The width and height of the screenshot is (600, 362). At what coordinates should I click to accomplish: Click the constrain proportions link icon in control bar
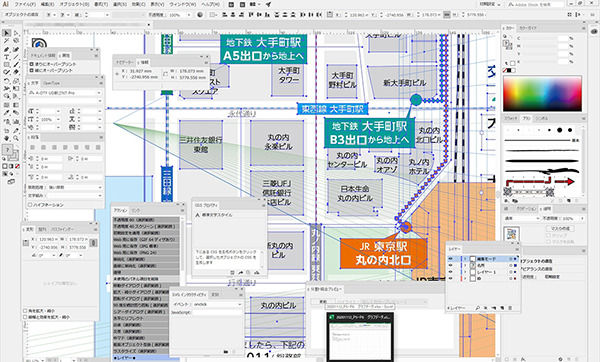click(447, 15)
